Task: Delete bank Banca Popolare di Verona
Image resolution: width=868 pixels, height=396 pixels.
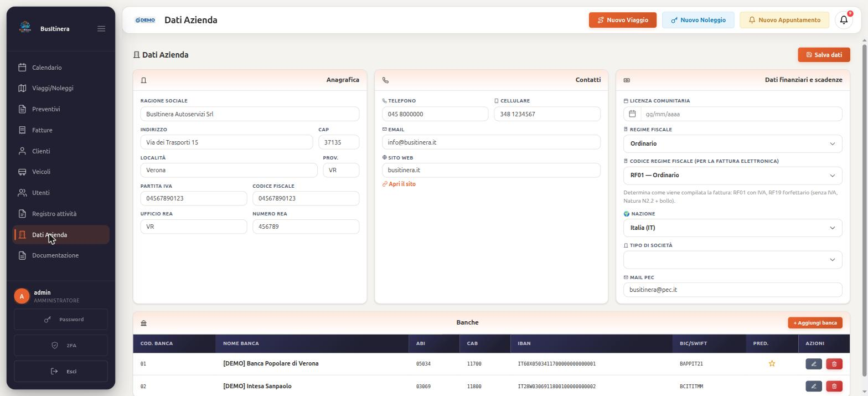Action: click(834, 364)
